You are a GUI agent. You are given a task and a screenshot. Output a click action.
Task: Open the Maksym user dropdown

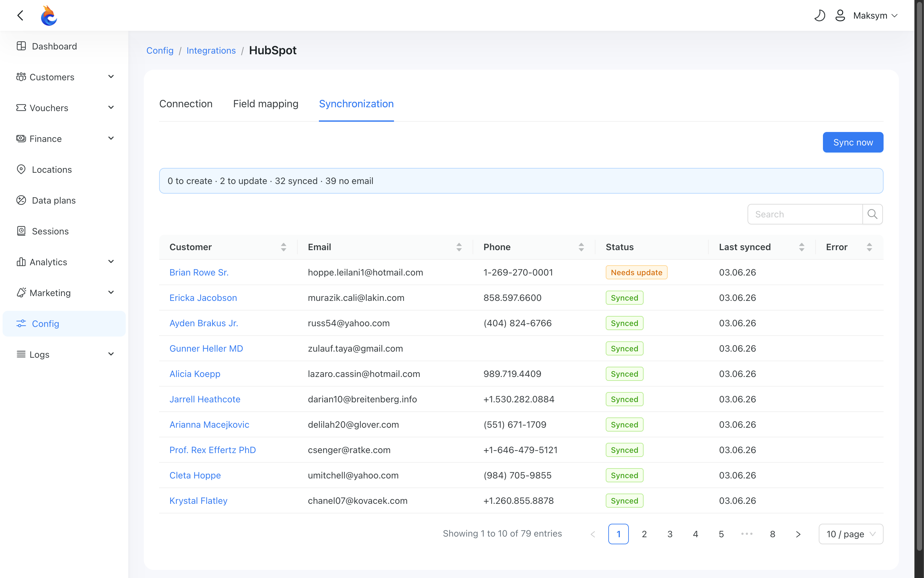coord(875,15)
